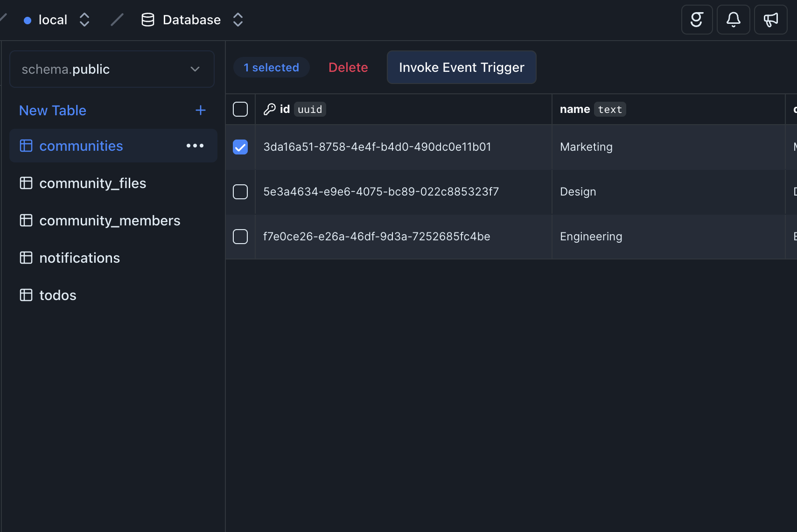The image size is (797, 532).
Task: Tick the Engineering row checkbox
Action: pos(240,237)
